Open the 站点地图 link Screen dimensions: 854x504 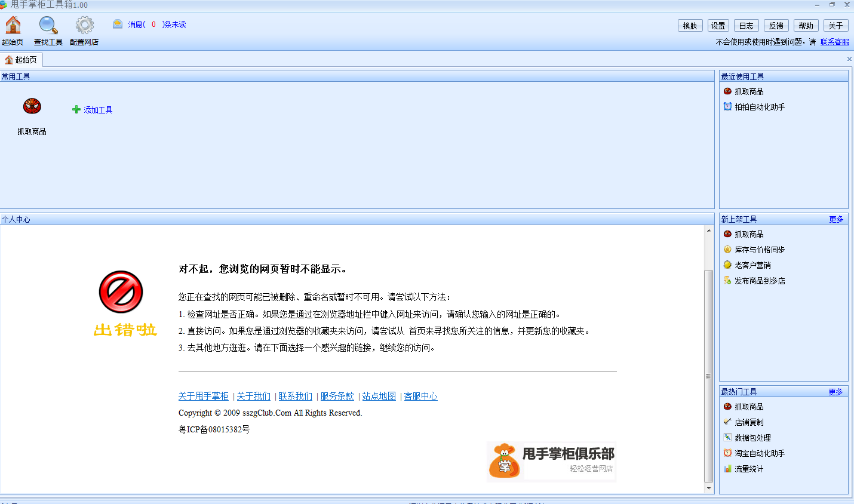click(379, 396)
